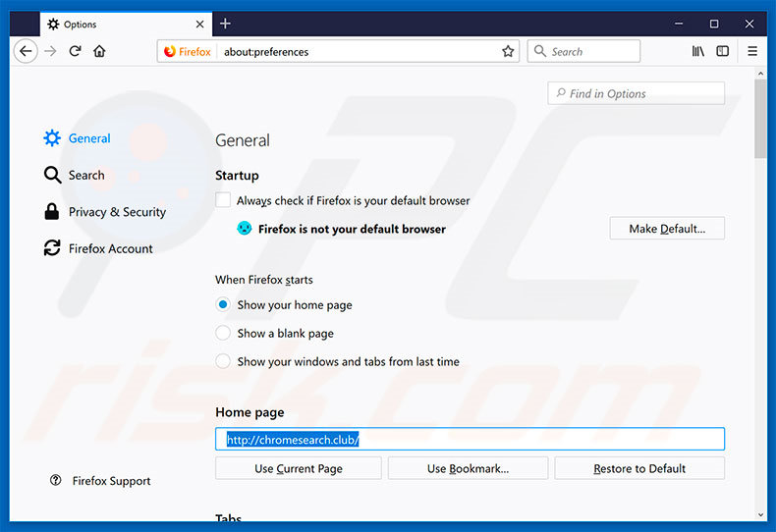Close the Options tab
776x532 pixels.
click(200, 25)
